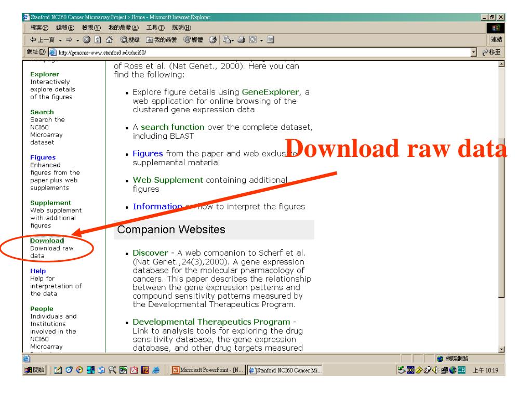The image size is (532, 399).
Task: Follow the 'search function' link
Action: [x=172, y=127]
